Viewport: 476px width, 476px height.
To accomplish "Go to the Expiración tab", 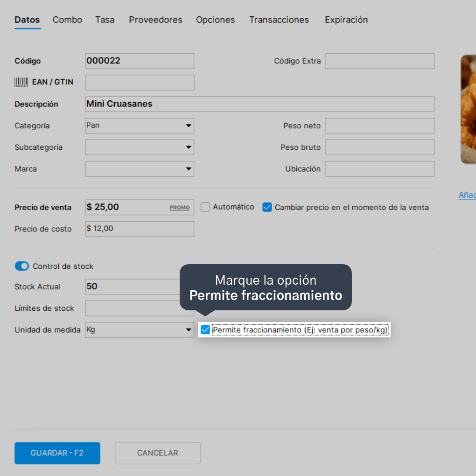I will [346, 20].
